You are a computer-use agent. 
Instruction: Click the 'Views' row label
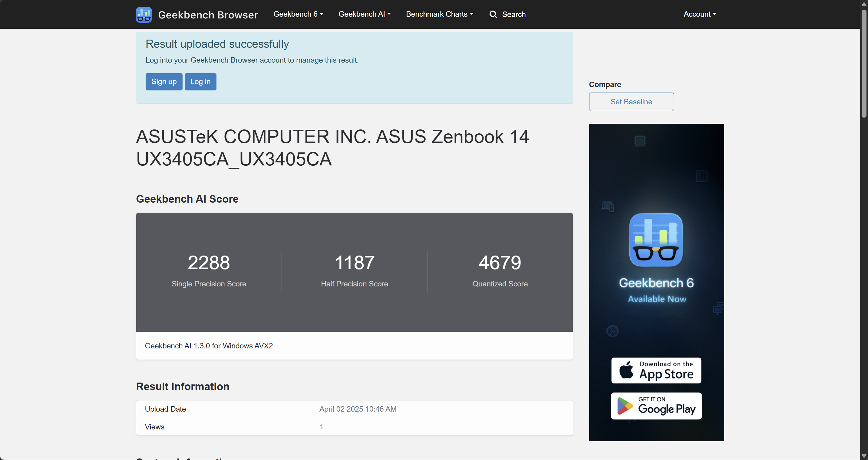pyautogui.click(x=154, y=427)
